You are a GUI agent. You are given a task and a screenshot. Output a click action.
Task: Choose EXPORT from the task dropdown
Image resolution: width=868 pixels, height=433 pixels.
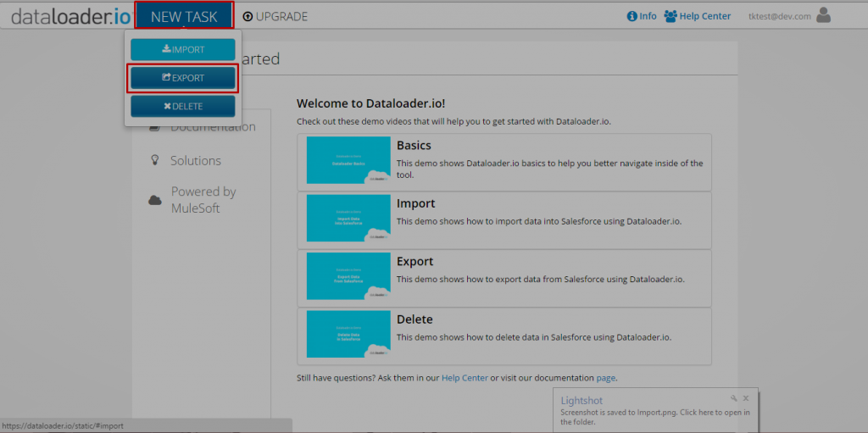point(183,78)
